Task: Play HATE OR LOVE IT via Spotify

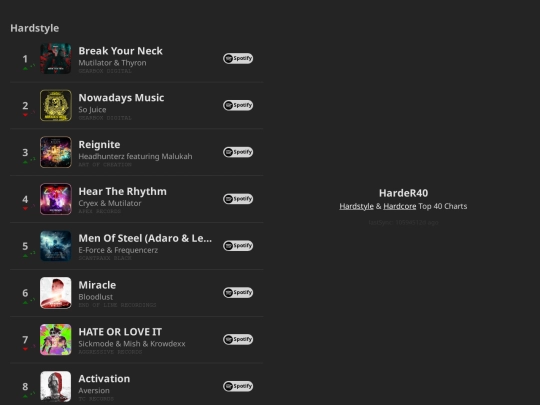Action: 238,339
